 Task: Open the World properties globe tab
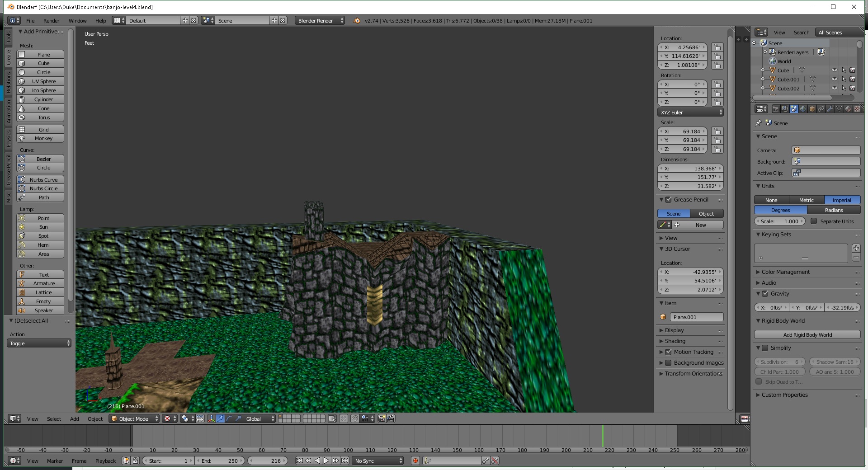tap(803, 109)
